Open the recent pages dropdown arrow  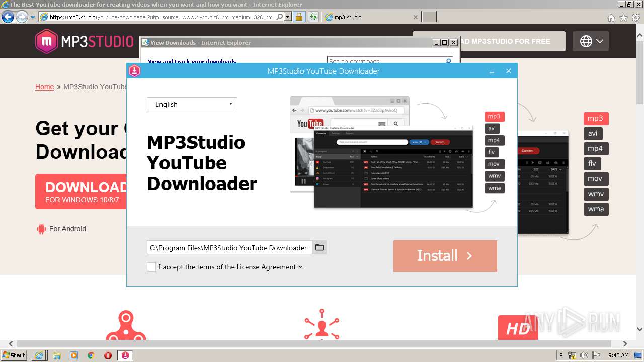click(x=33, y=17)
